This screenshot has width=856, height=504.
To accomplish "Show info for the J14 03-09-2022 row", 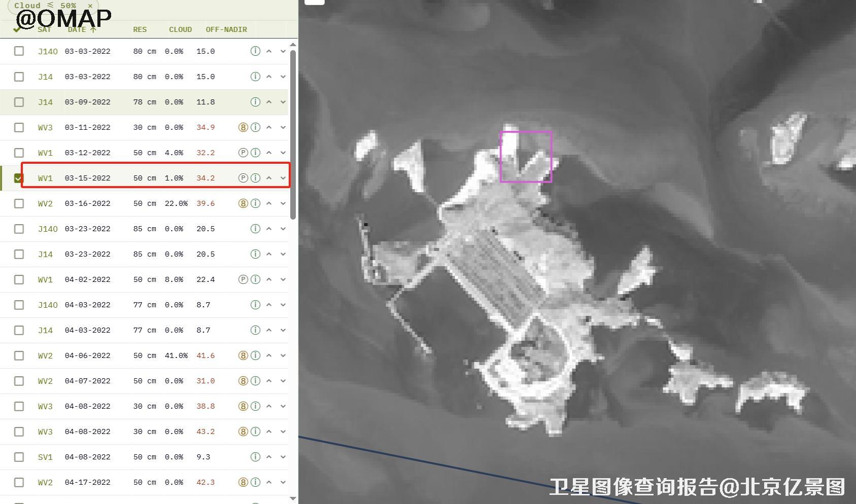I will point(256,102).
